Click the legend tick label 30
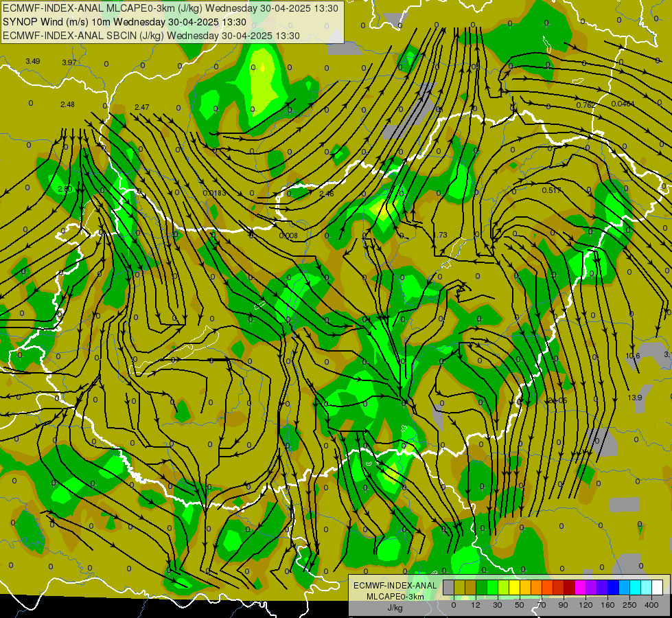The image size is (672, 618). pos(498,605)
